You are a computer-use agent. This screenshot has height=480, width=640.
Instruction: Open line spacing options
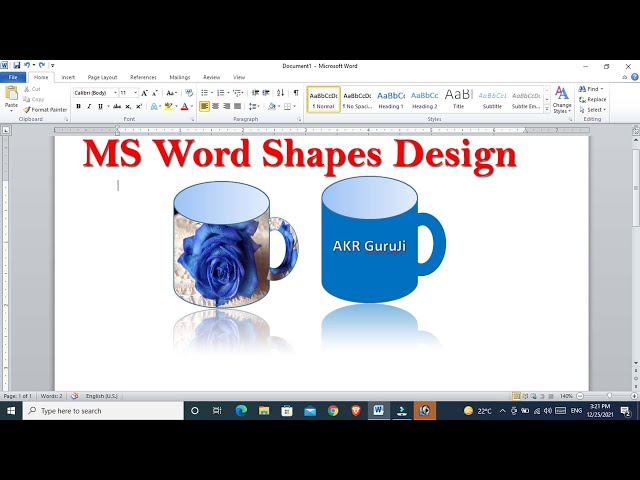point(255,107)
